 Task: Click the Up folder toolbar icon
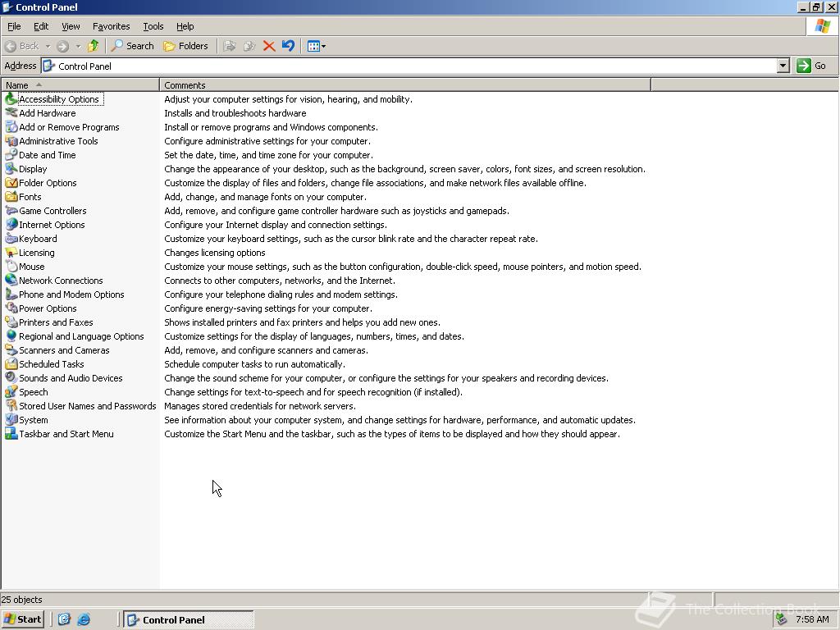click(94, 46)
